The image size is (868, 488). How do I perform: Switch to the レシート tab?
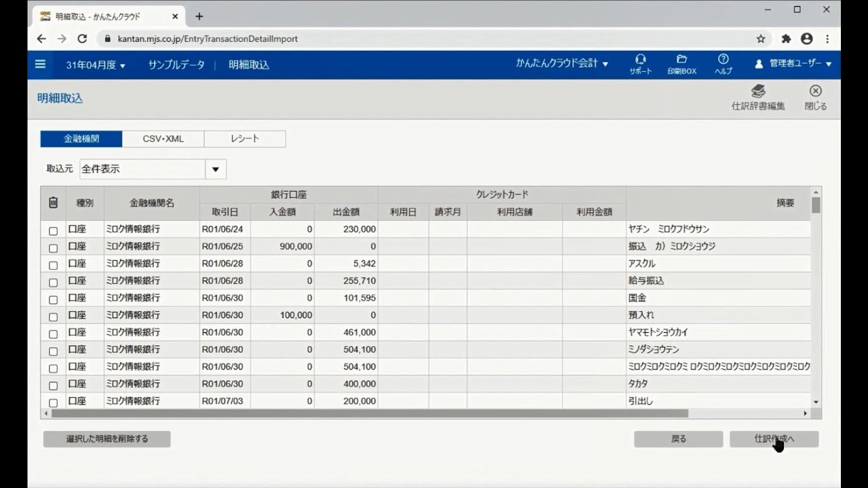[245, 138]
